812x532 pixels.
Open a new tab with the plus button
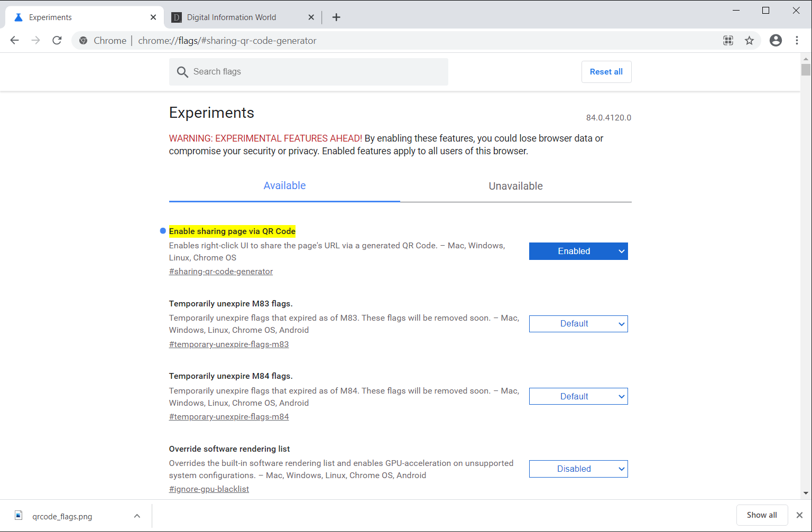[336, 17]
